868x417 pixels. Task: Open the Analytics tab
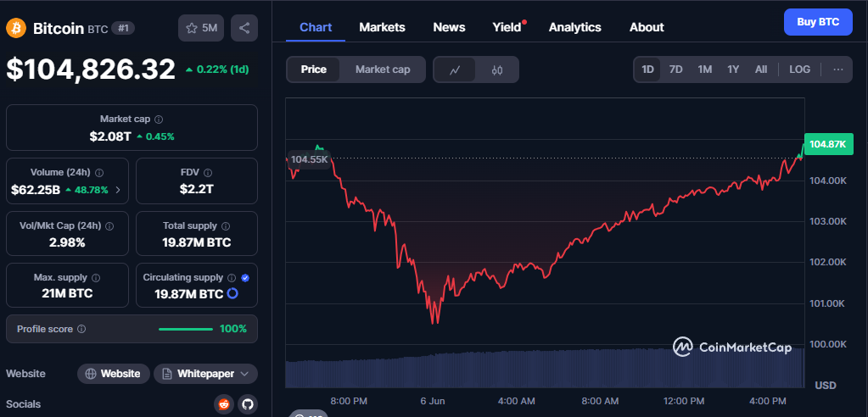pyautogui.click(x=574, y=27)
